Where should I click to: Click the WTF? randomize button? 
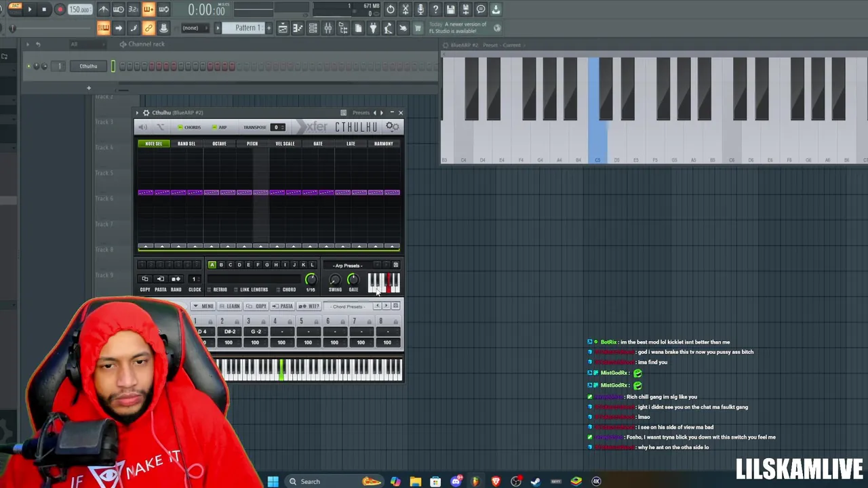[310, 306]
